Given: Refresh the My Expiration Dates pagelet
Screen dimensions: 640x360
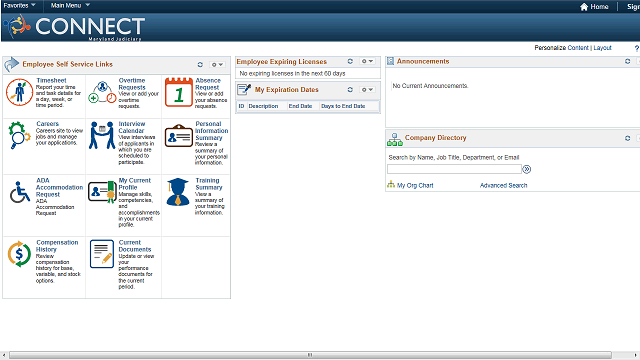Looking at the screenshot, I should pos(350,89).
